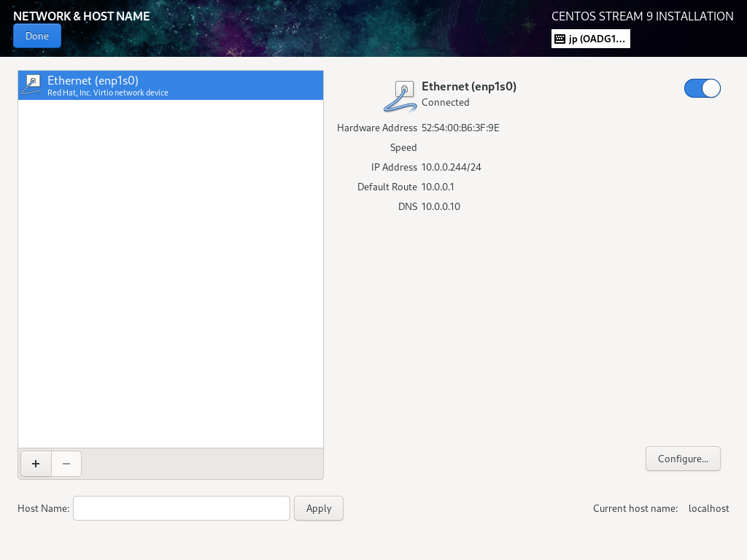Click the Done button
This screenshot has height=560, width=747.
coord(36,36)
